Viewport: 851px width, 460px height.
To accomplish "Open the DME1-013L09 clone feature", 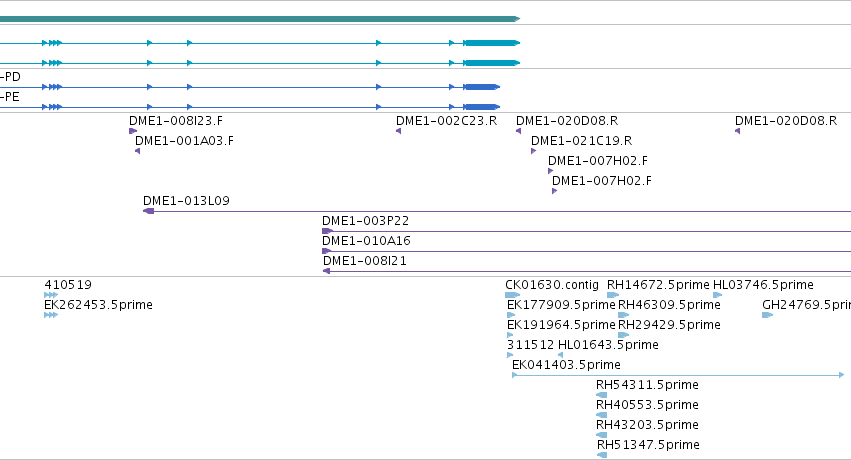I will click(x=186, y=201).
